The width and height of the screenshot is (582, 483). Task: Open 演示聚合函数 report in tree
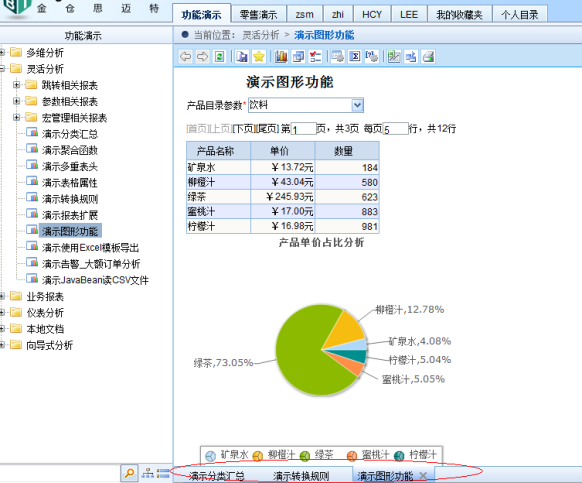pyautogui.click(x=69, y=150)
